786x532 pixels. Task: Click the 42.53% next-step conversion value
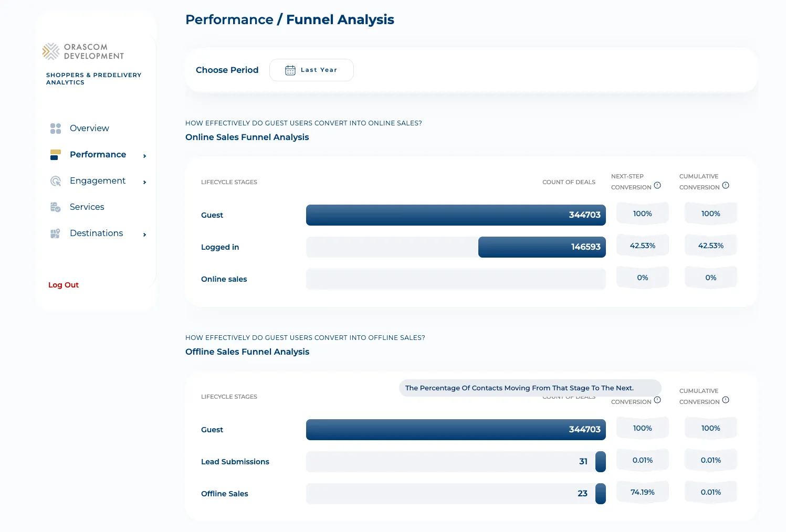pyautogui.click(x=643, y=246)
